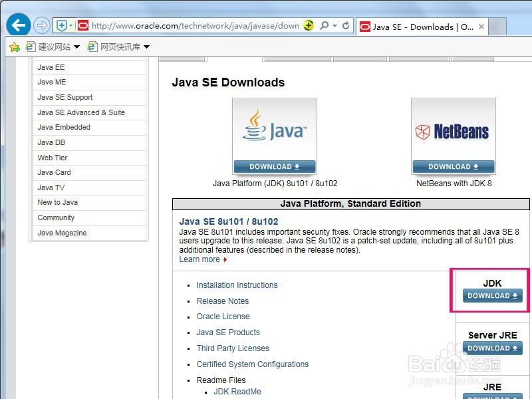Open Installation Instructions link

click(x=237, y=285)
